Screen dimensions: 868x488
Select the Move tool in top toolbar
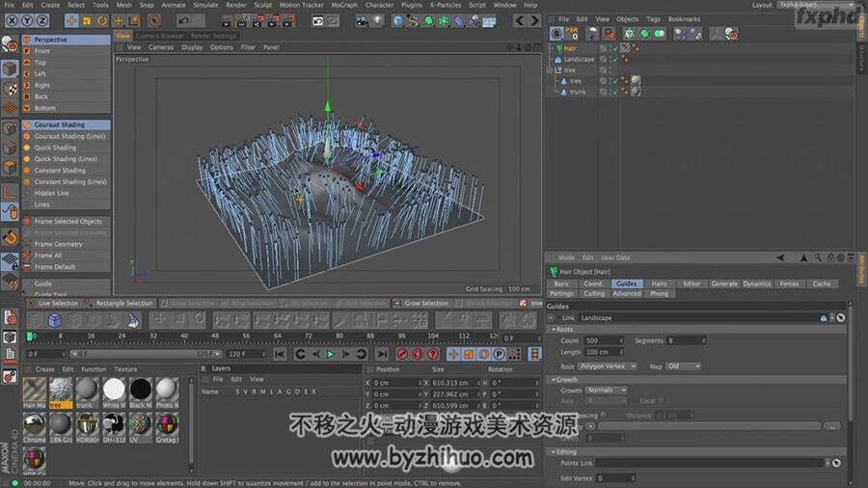(71, 21)
